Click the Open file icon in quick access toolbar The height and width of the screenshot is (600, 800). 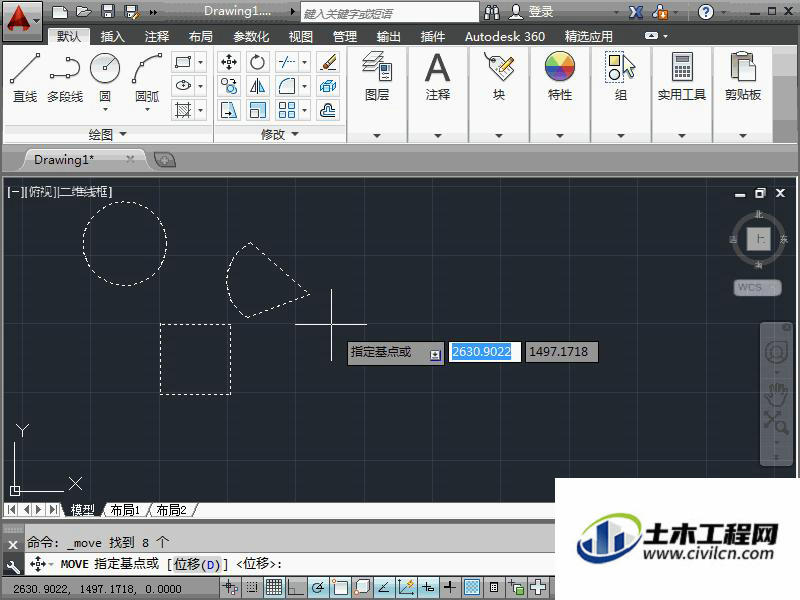point(83,12)
